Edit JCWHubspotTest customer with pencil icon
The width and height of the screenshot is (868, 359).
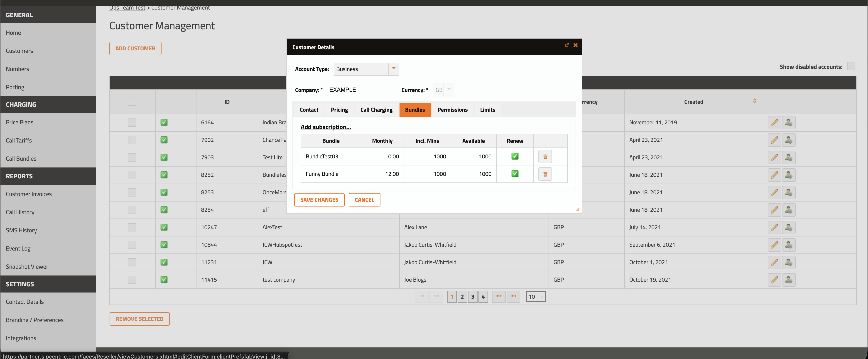pos(774,245)
